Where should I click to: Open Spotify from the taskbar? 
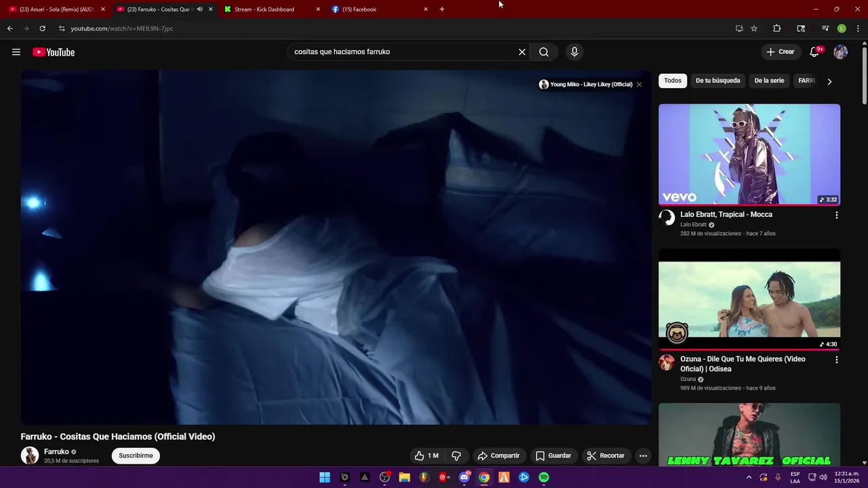tap(544, 477)
